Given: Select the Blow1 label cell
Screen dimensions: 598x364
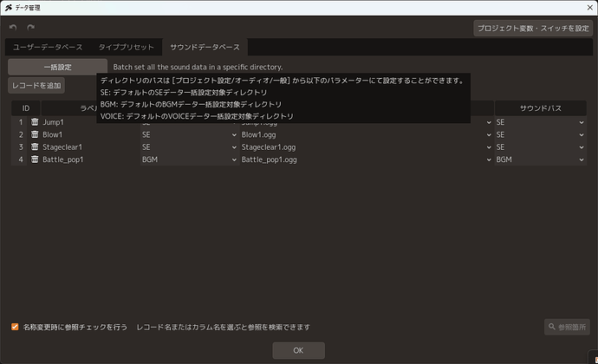Looking at the screenshot, I should click(91, 134).
